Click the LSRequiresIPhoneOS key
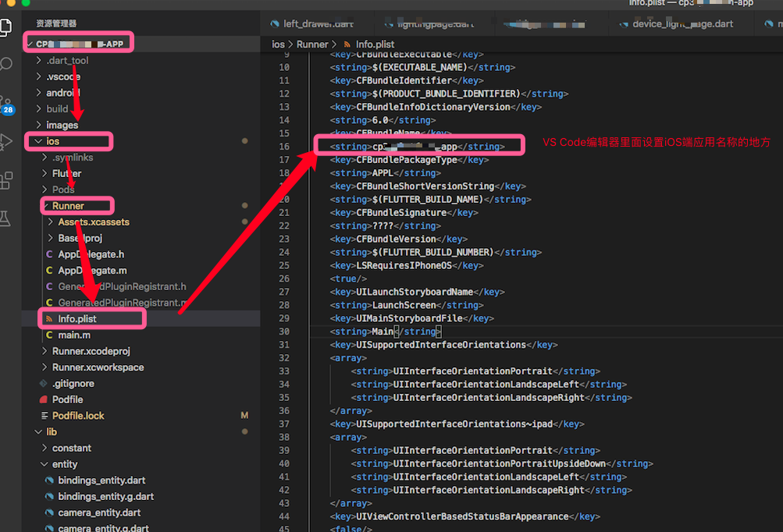The image size is (783, 532). click(x=407, y=265)
